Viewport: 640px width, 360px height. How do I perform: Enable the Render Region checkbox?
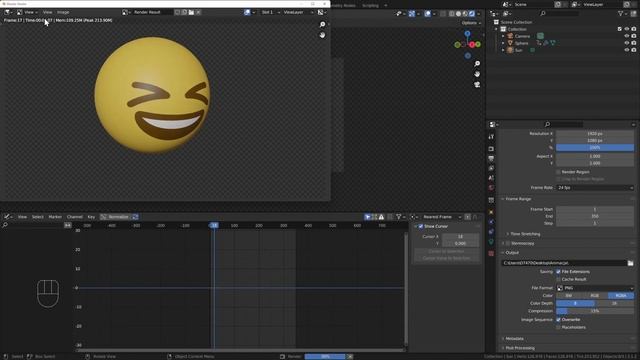558,172
